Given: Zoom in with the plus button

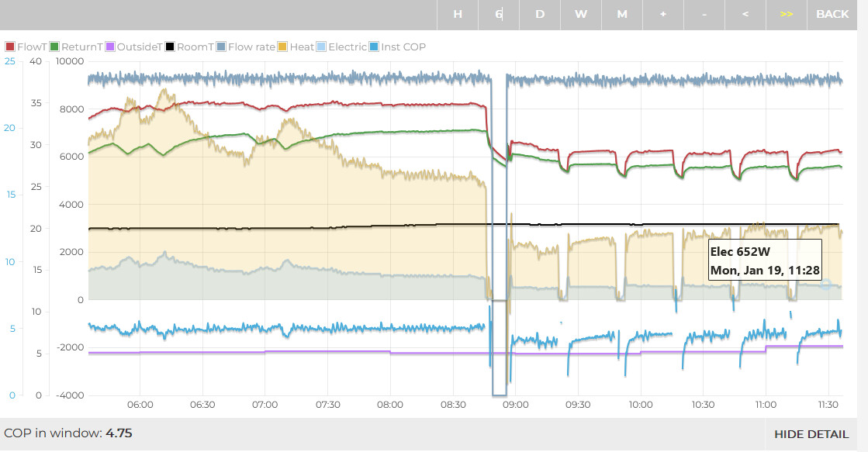Looking at the screenshot, I should coord(662,14).
